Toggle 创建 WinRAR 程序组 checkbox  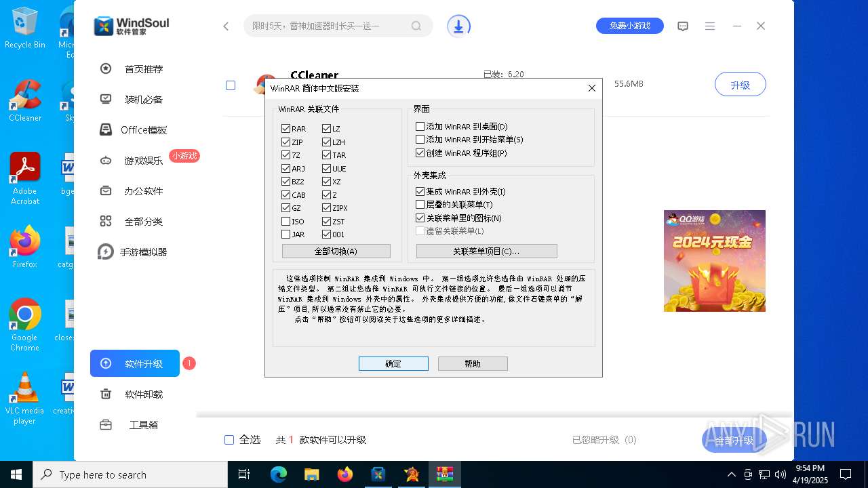point(420,153)
